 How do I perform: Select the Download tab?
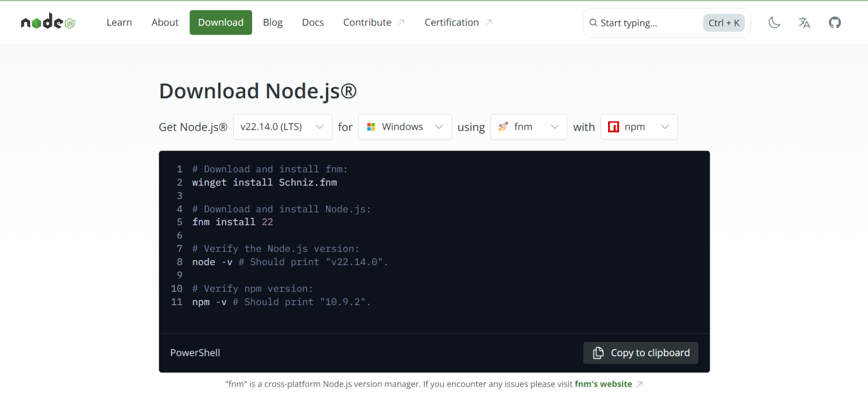tap(220, 22)
